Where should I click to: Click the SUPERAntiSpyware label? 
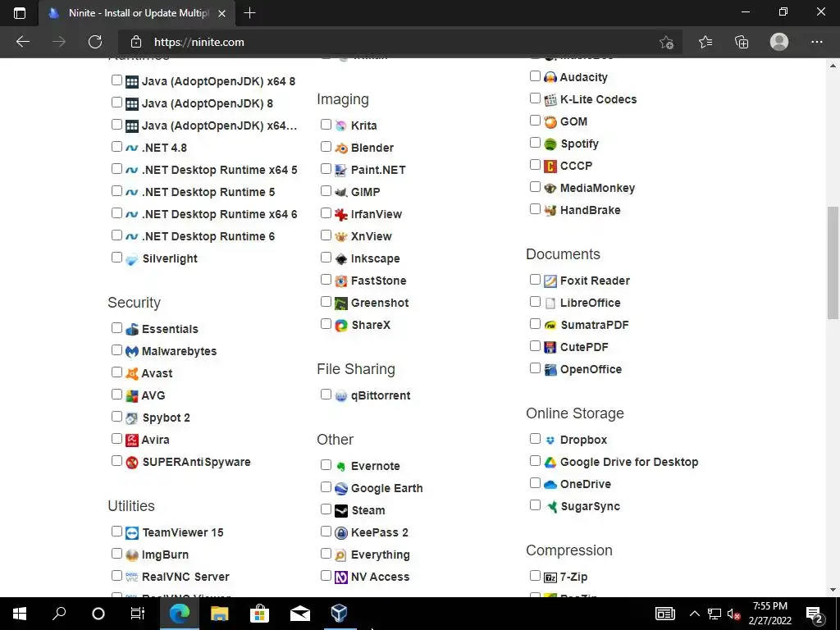pos(196,462)
